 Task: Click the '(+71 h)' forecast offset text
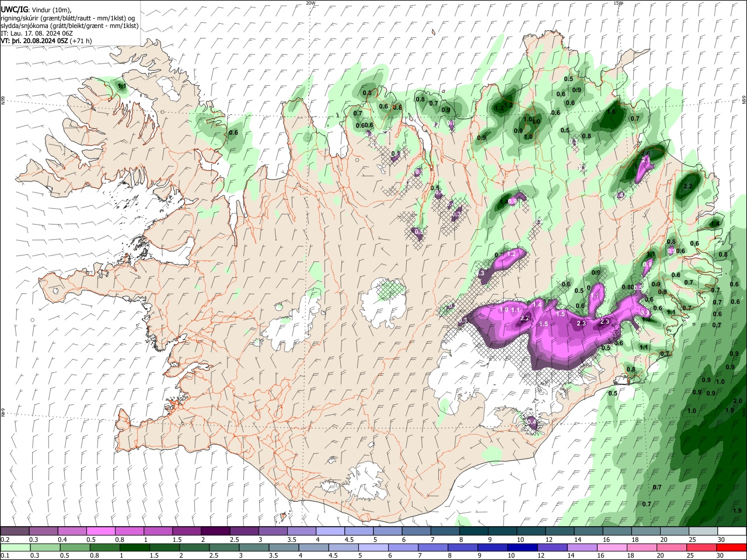point(82,41)
